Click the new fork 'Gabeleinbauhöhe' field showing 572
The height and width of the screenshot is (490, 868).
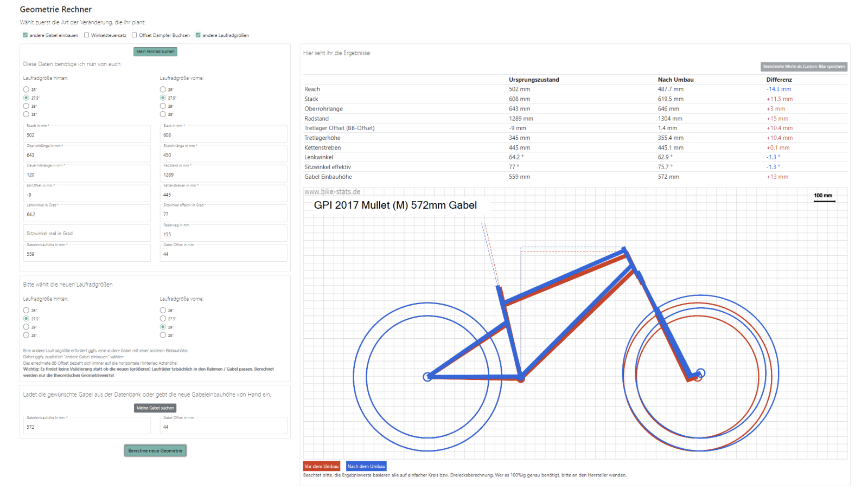click(87, 427)
